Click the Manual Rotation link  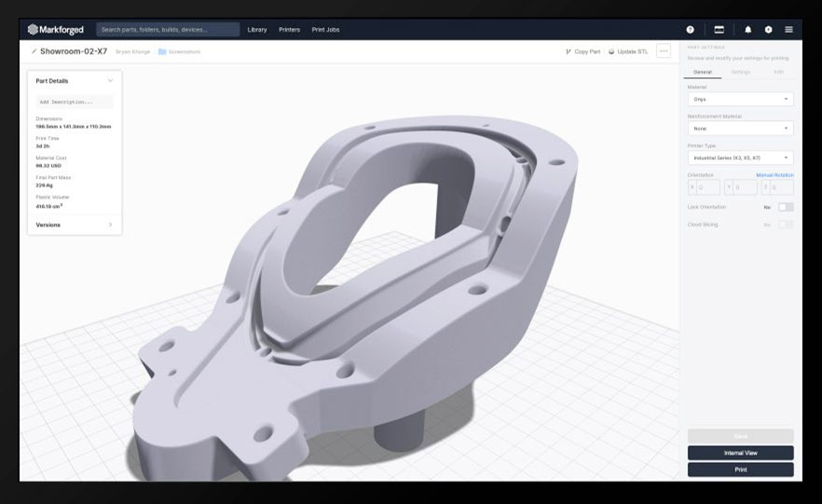[774, 175]
